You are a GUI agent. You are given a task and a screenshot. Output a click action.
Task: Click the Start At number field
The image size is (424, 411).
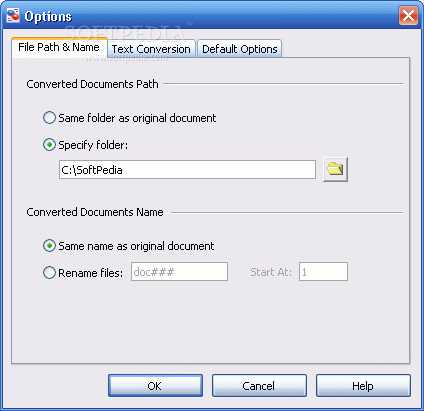pyautogui.click(x=323, y=272)
